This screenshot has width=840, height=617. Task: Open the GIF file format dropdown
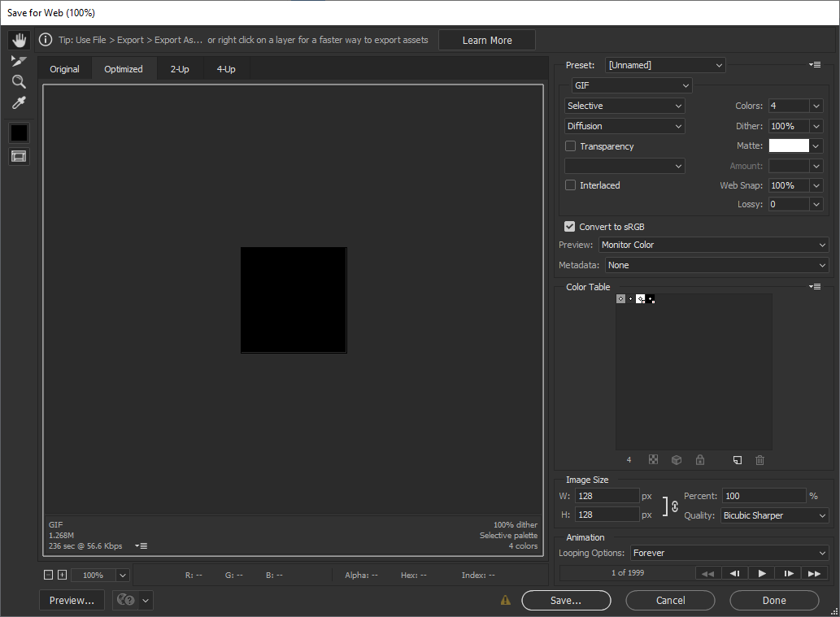pyautogui.click(x=631, y=85)
